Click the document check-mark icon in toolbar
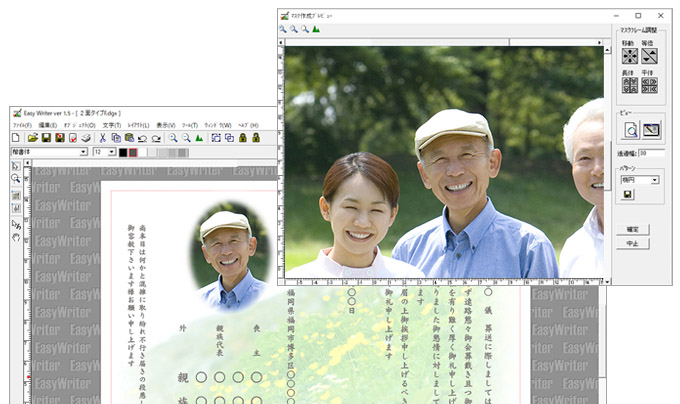 click(x=73, y=138)
